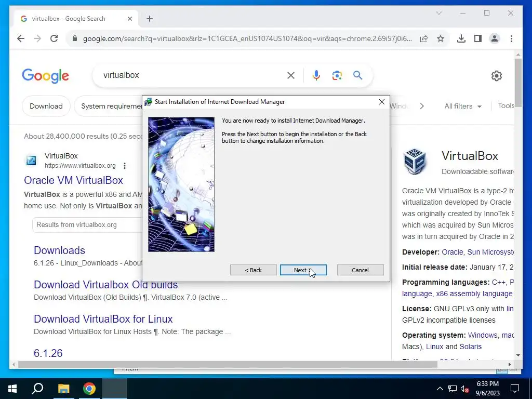Clear the Google search query
The width and height of the screenshot is (532, 399).
tap(291, 75)
